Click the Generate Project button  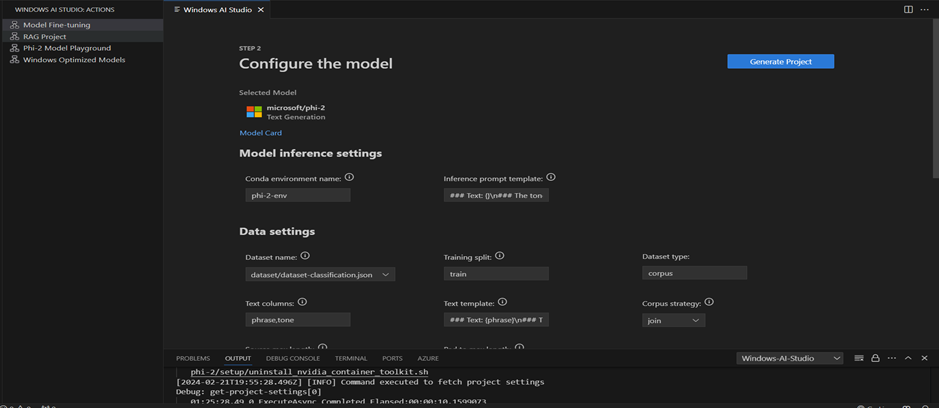point(780,62)
